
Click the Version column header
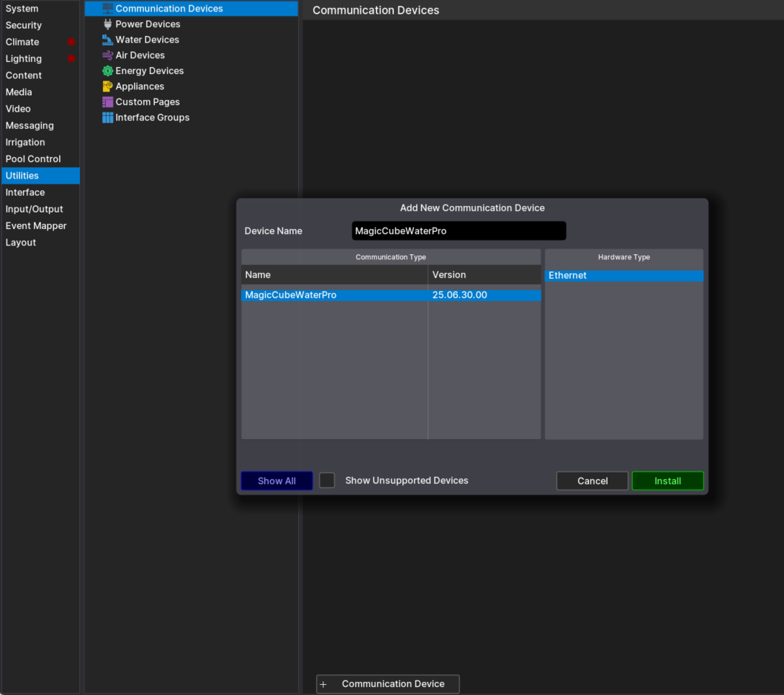[485, 274]
